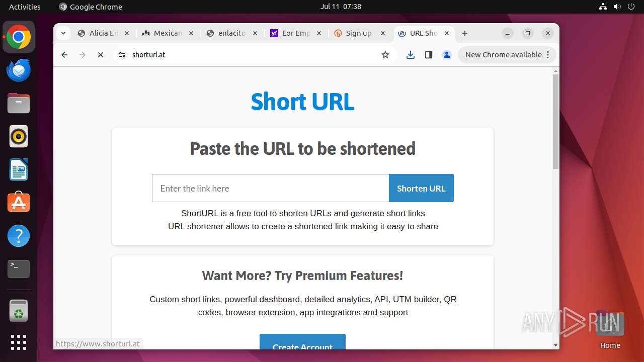The width and height of the screenshot is (644, 362).
Task: Close the Eor Emp tab
Action: (x=319, y=33)
